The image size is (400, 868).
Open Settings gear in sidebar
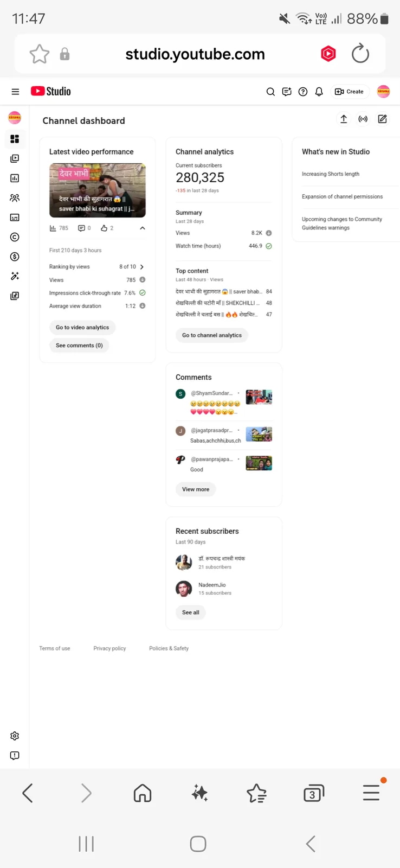tap(15, 736)
